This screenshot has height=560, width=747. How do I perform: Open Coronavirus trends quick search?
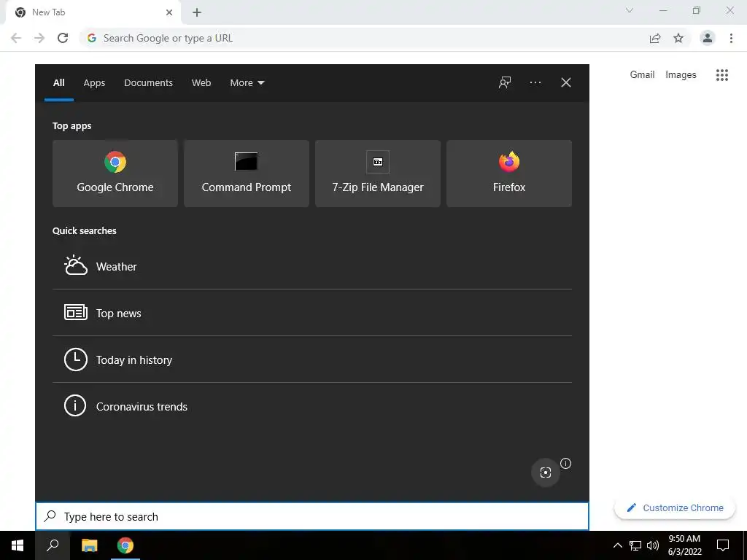[x=312, y=406]
